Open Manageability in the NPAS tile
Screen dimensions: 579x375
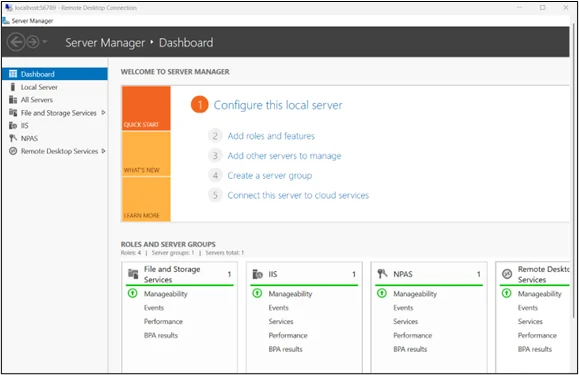[415, 294]
